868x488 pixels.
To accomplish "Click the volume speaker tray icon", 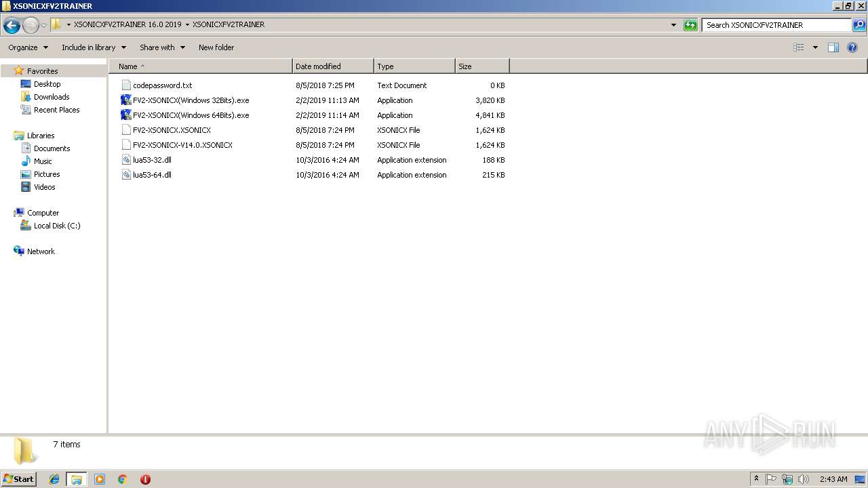I will click(x=804, y=479).
